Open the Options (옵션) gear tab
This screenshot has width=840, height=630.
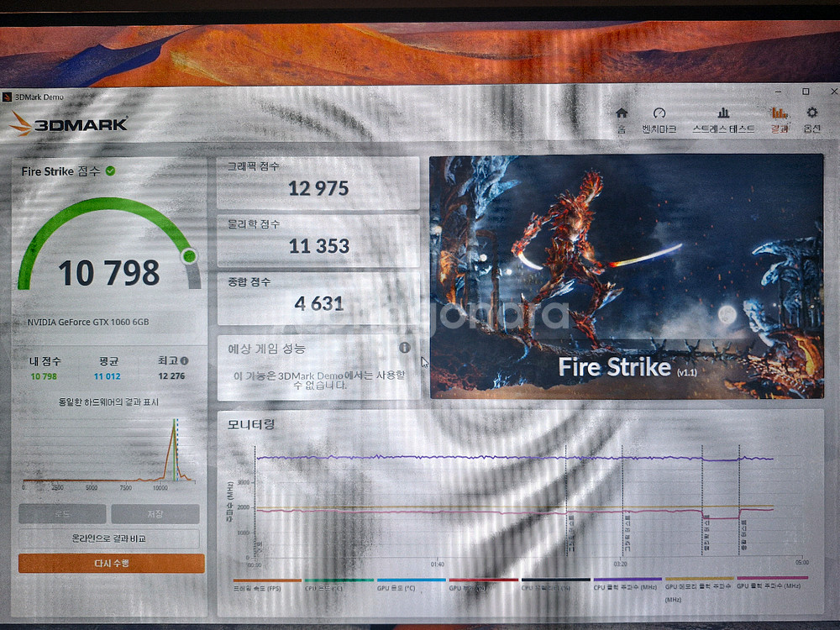pyautogui.click(x=812, y=120)
